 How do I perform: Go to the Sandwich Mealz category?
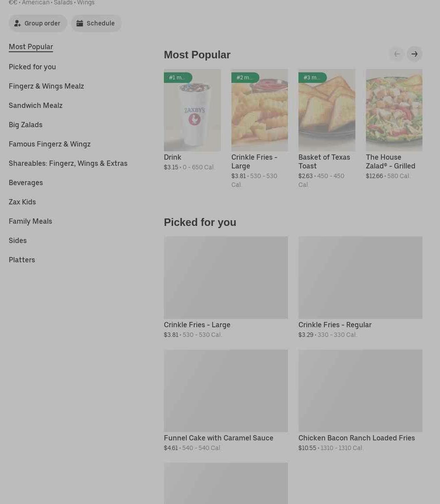pos(35,106)
